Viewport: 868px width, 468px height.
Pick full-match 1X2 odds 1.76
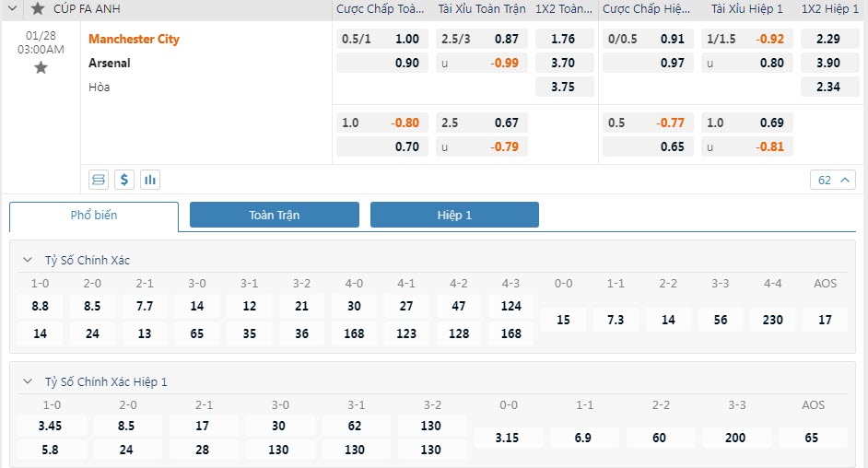pyautogui.click(x=562, y=39)
